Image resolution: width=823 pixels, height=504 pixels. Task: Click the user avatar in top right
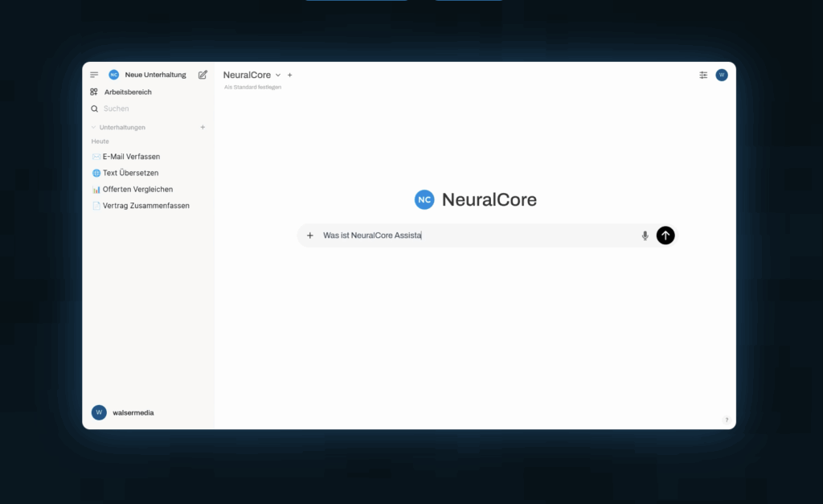pyautogui.click(x=722, y=75)
